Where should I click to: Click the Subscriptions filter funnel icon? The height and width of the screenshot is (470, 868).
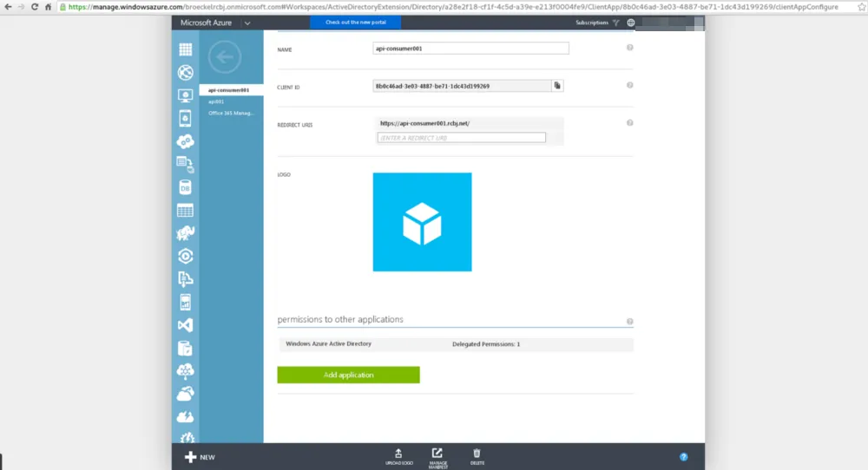pos(615,23)
